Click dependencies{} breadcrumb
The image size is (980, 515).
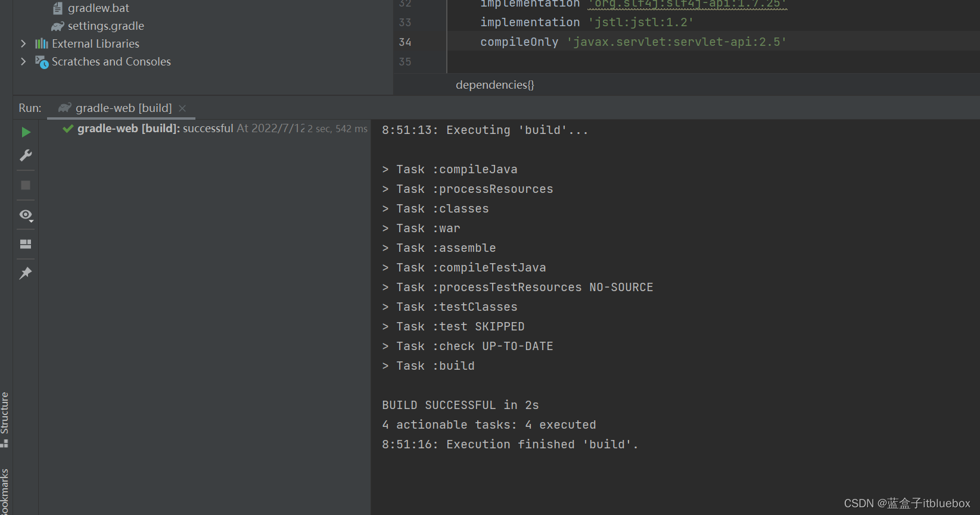(495, 85)
